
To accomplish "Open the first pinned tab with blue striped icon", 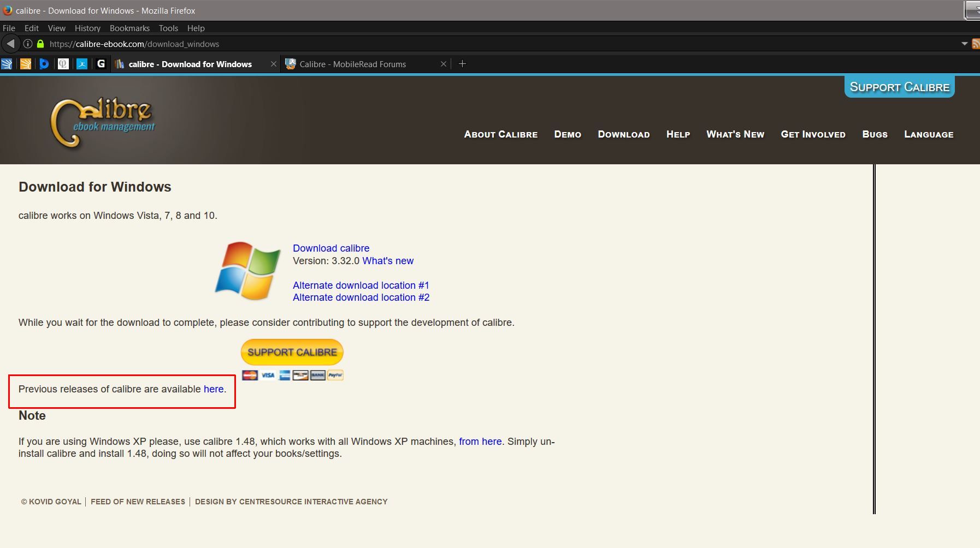I will tap(7, 64).
